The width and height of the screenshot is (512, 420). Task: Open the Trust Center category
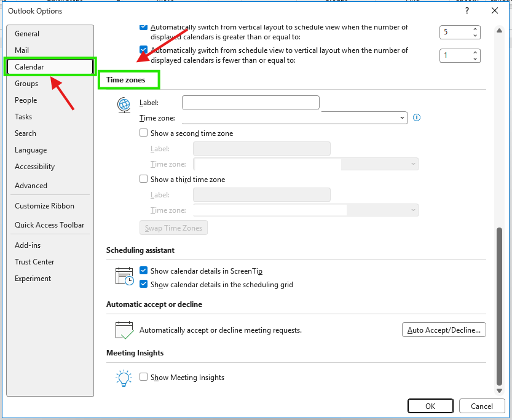(50, 262)
